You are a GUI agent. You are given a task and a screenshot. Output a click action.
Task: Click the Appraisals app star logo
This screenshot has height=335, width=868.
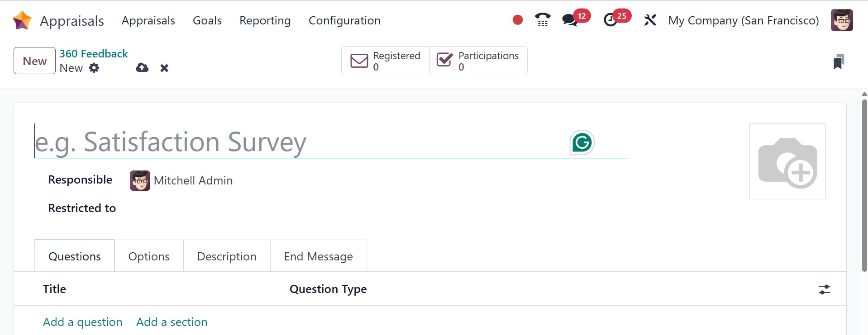[22, 20]
